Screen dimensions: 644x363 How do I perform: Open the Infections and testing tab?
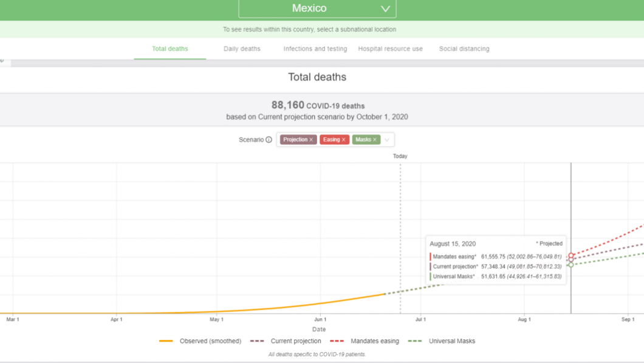pyautogui.click(x=315, y=49)
